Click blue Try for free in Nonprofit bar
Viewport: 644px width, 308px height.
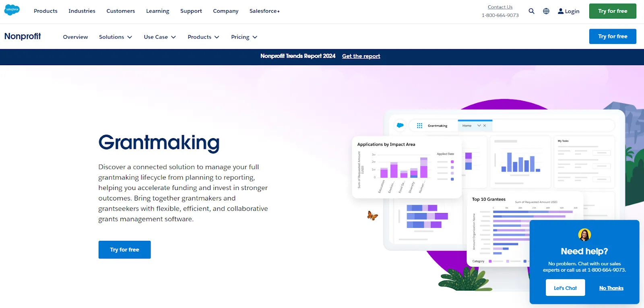coord(613,36)
